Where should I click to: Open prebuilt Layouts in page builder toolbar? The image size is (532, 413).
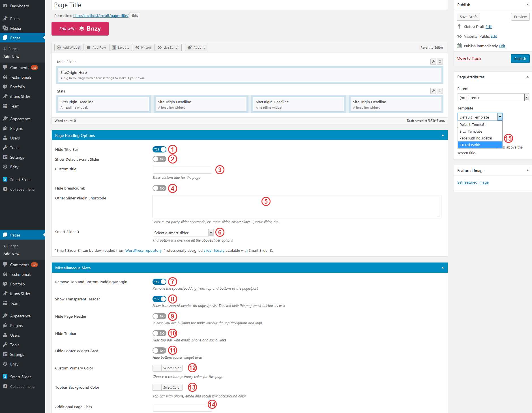[121, 48]
